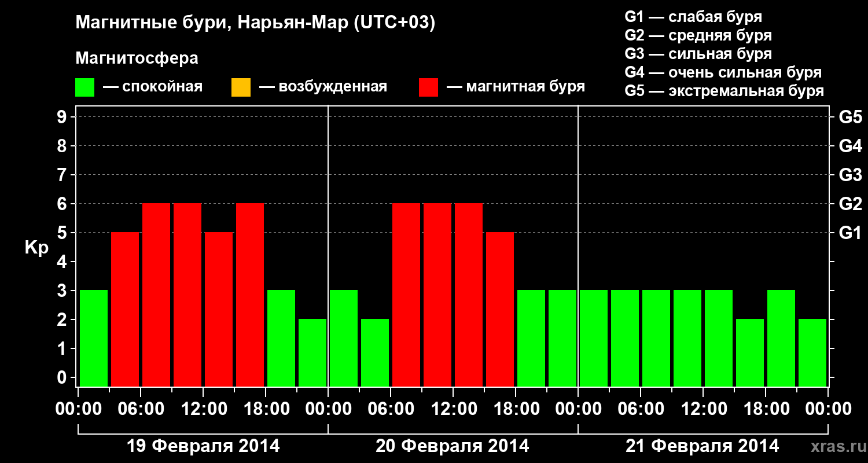Click the 19 Февраля 12:00–15:00 red bar
The height and width of the screenshot is (463, 868).
pyautogui.click(x=219, y=309)
